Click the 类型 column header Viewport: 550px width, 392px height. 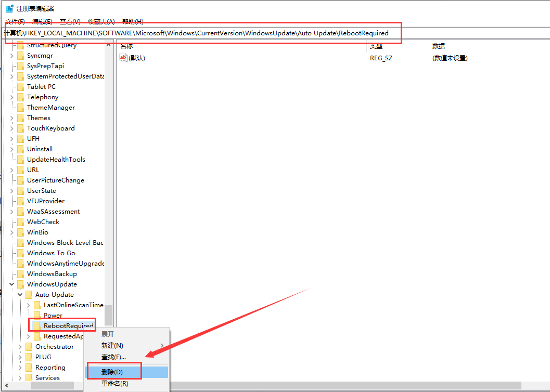pyautogui.click(x=398, y=46)
